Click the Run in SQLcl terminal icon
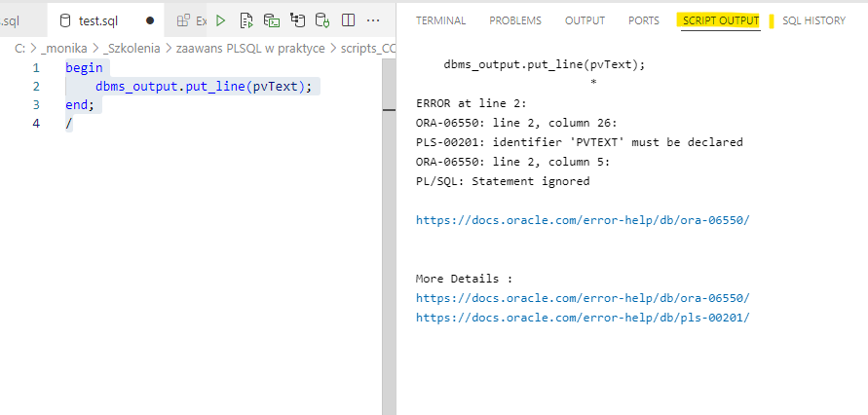 pos(272,20)
